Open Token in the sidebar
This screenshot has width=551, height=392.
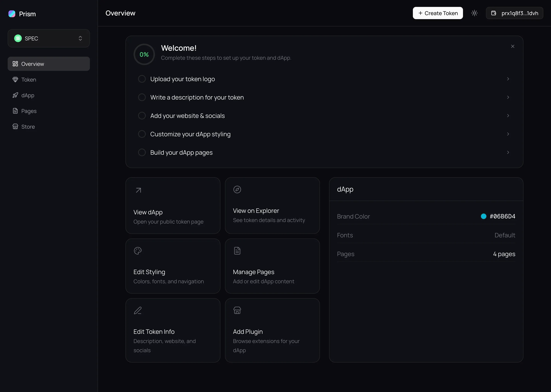point(49,79)
